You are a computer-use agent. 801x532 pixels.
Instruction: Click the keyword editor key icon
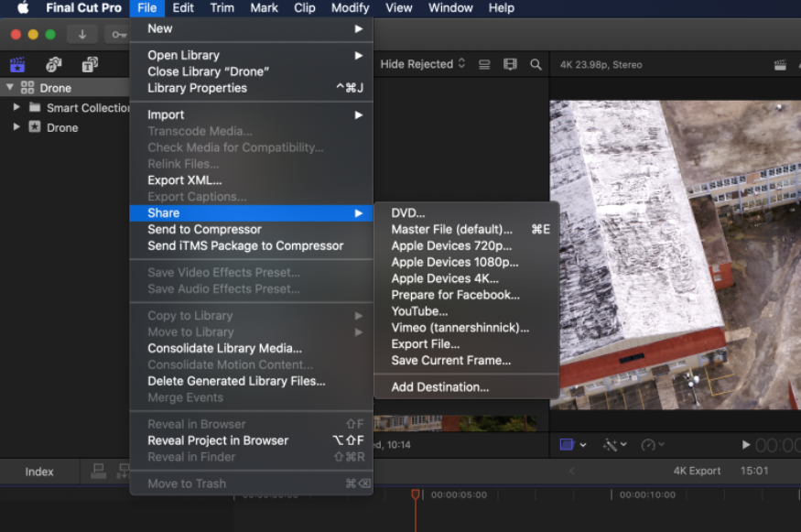point(119,35)
